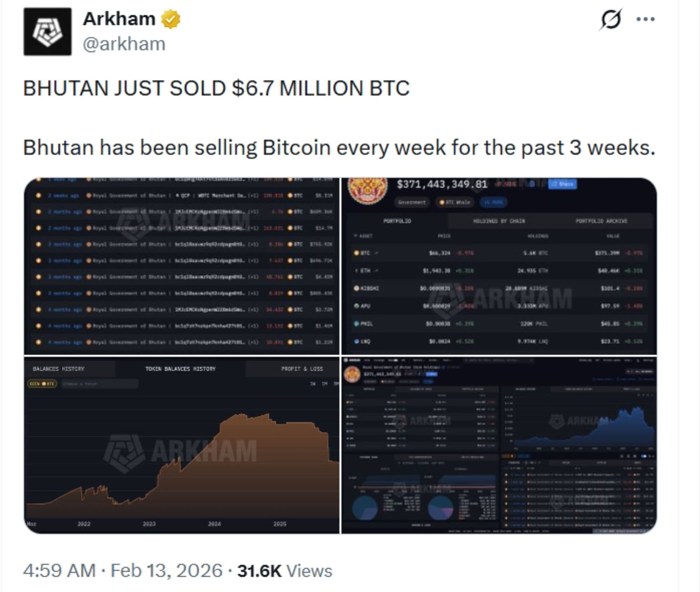Click the Arkham profile avatar
This screenshot has height=592, width=700.
48,32
